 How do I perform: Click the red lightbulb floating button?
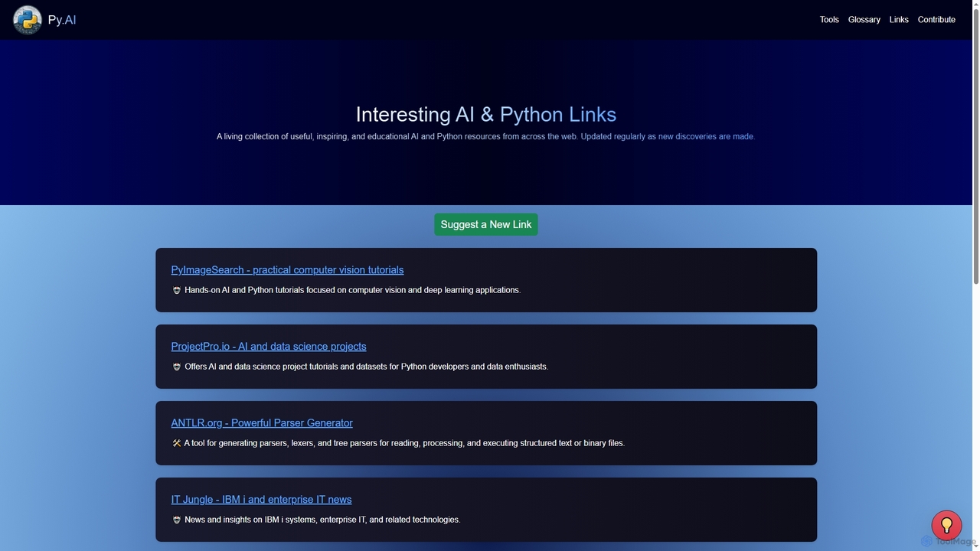pyautogui.click(x=946, y=526)
